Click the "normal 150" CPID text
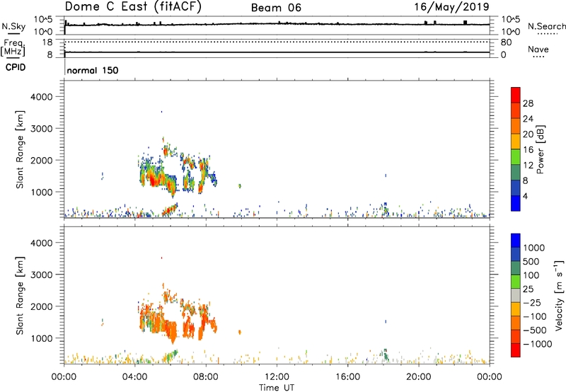Viewport: 566px width, 392px height. (93, 70)
